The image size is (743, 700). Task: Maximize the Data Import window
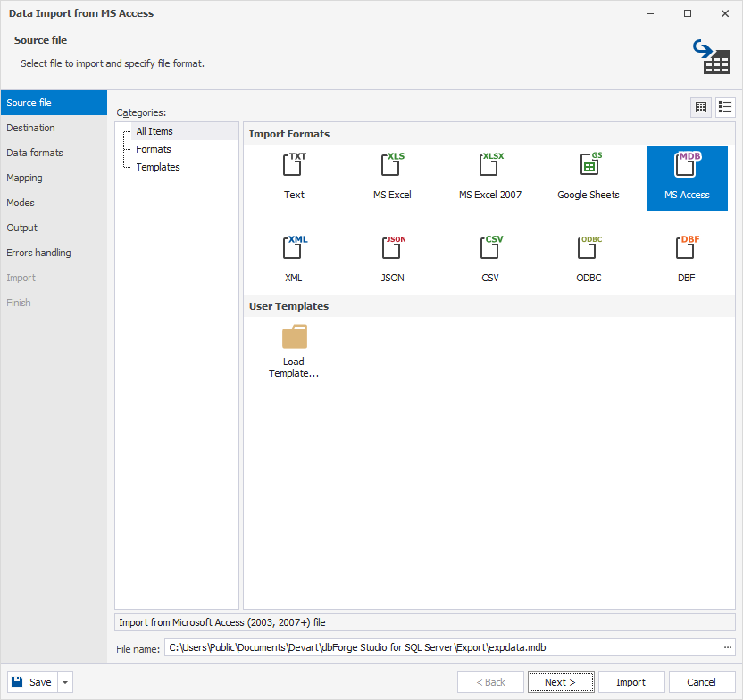[x=688, y=13]
